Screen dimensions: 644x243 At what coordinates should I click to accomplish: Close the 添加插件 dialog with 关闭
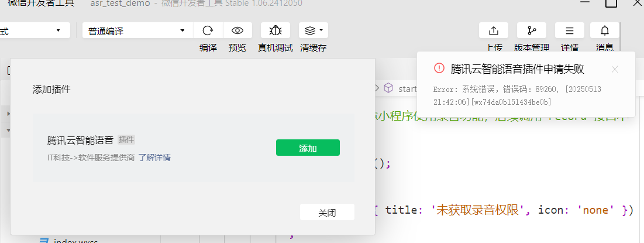[x=327, y=212]
